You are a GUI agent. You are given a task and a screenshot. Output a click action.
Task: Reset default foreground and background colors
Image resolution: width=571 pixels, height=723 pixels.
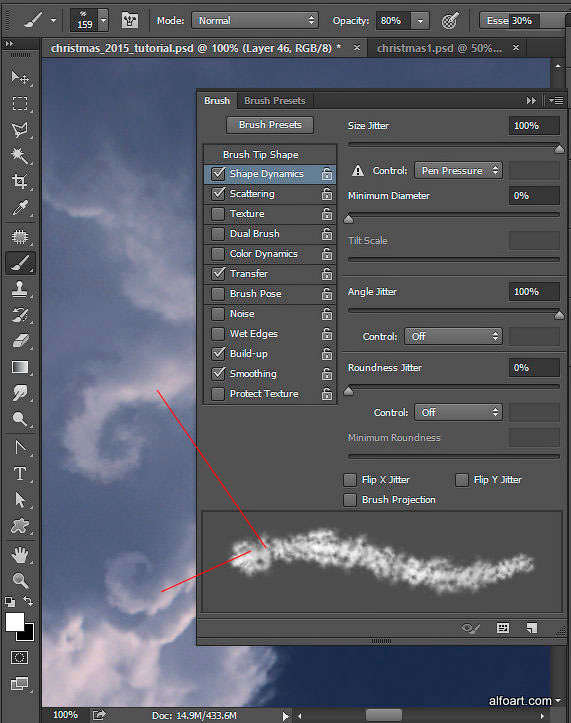pyautogui.click(x=10, y=602)
